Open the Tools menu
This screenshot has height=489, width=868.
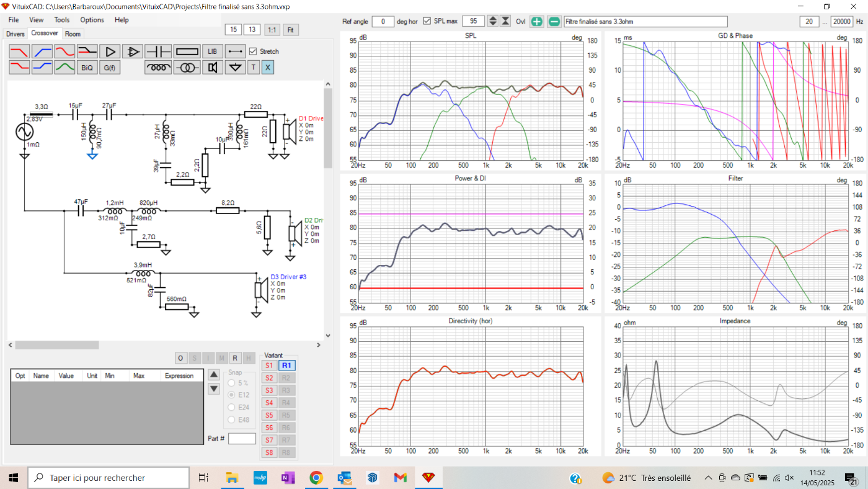62,20
